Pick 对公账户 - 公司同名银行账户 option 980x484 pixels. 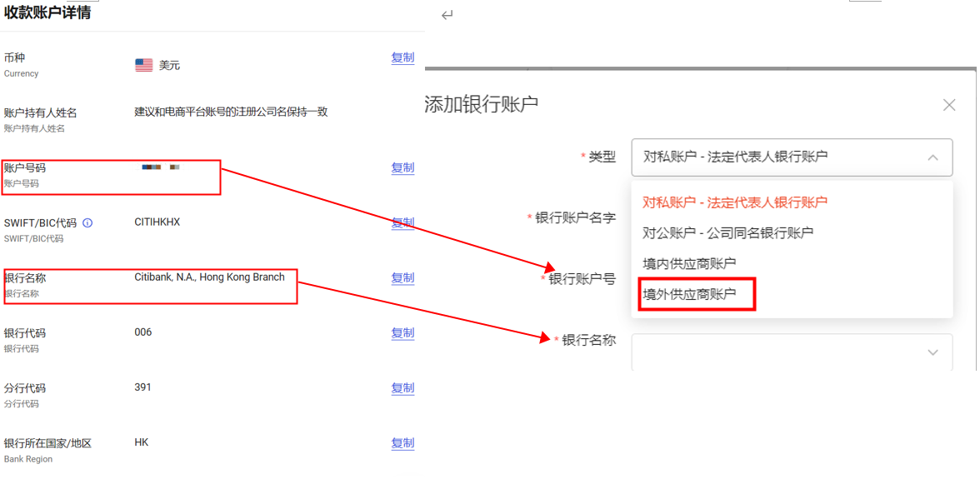727,232
